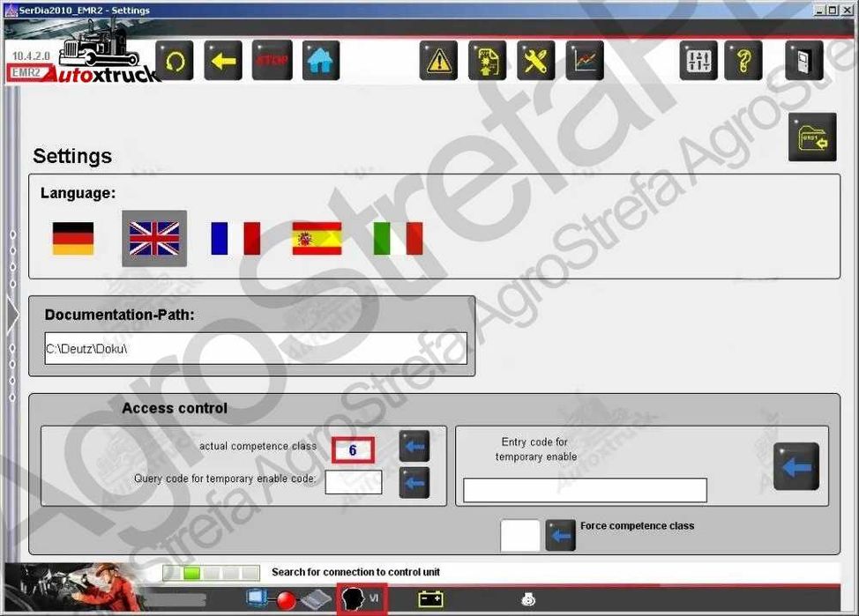Submit entry code with the large blue arrow

pos(796,466)
